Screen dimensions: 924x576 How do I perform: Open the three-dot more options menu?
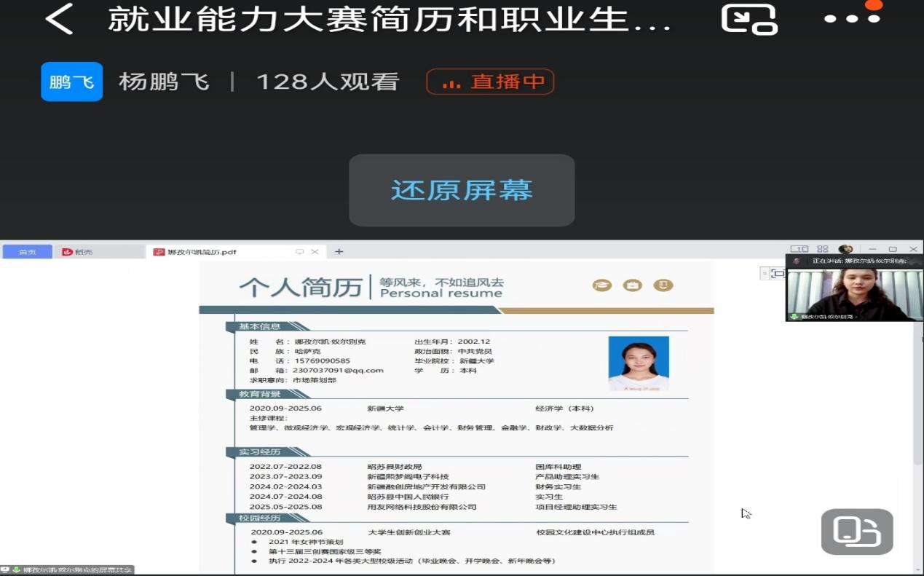coord(851,19)
